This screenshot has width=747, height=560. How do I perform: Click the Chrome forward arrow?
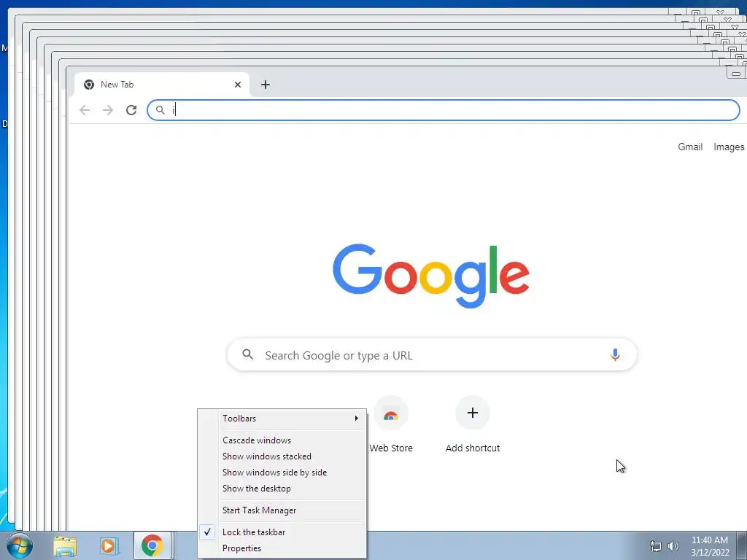(x=108, y=110)
